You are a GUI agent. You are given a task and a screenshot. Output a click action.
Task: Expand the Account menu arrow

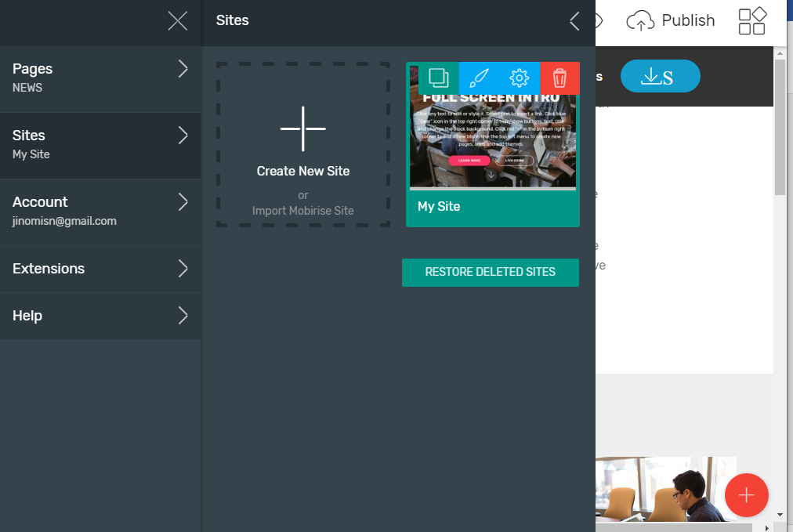coord(183,202)
